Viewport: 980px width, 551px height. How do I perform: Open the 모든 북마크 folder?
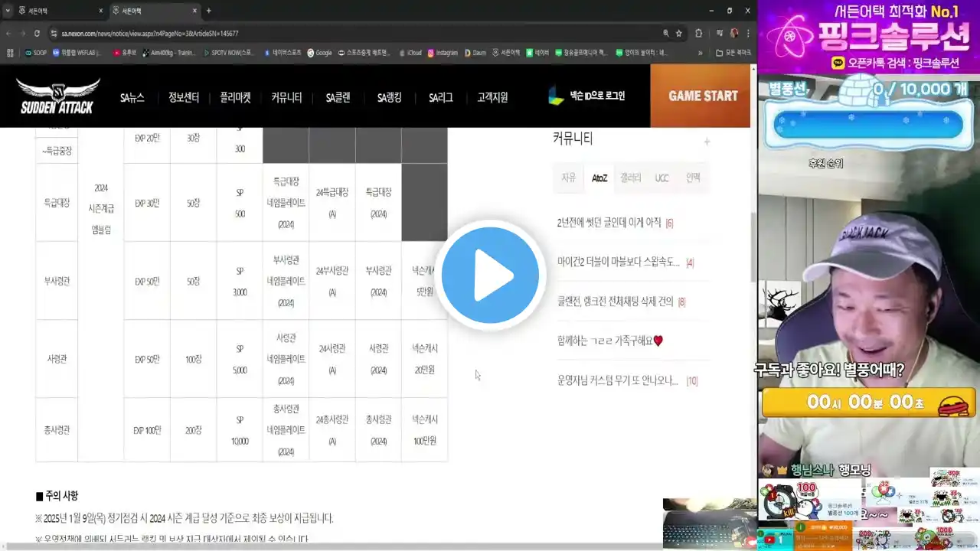[x=733, y=53]
